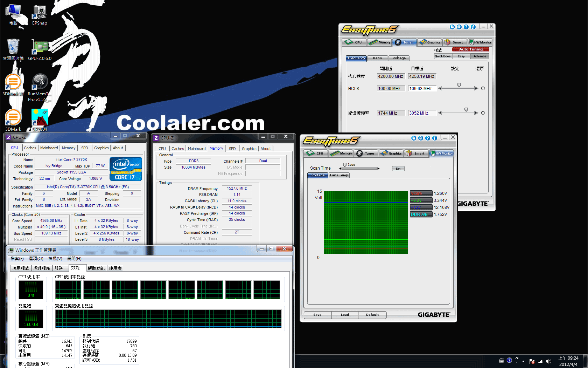Show hidden system tray icons
This screenshot has height=368, width=588.
coord(523,361)
